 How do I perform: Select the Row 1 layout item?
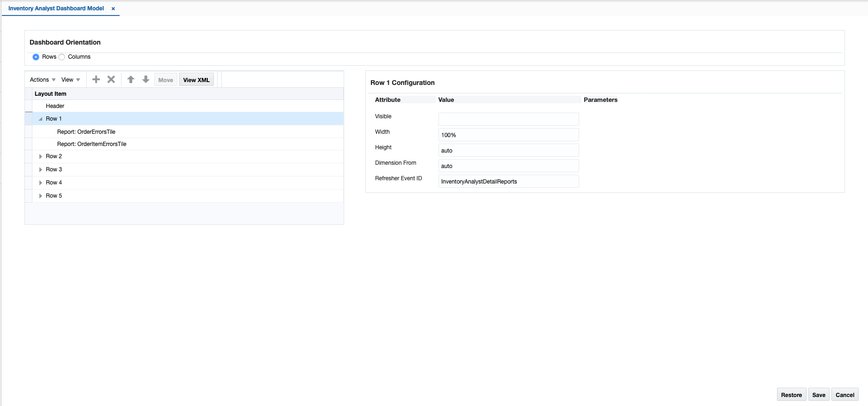[x=188, y=119]
